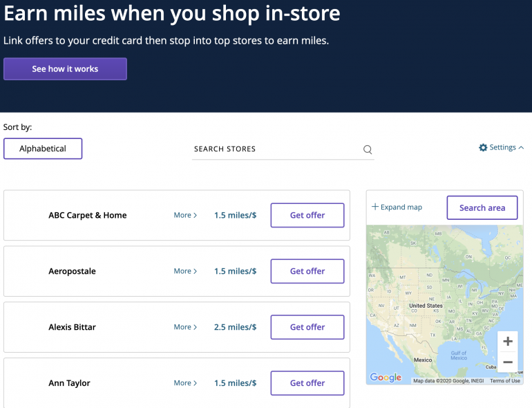Open More for Ann Taylor
This screenshot has width=532, height=408.
click(x=185, y=383)
